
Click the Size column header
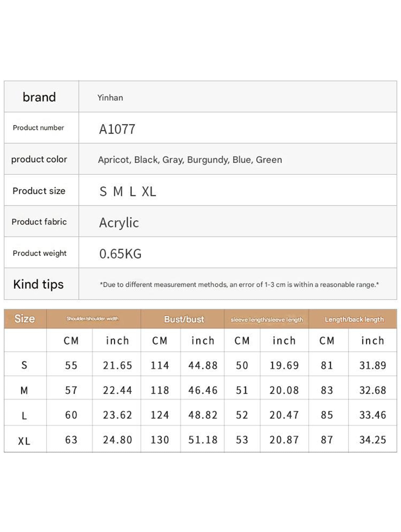pyautogui.click(x=25, y=319)
